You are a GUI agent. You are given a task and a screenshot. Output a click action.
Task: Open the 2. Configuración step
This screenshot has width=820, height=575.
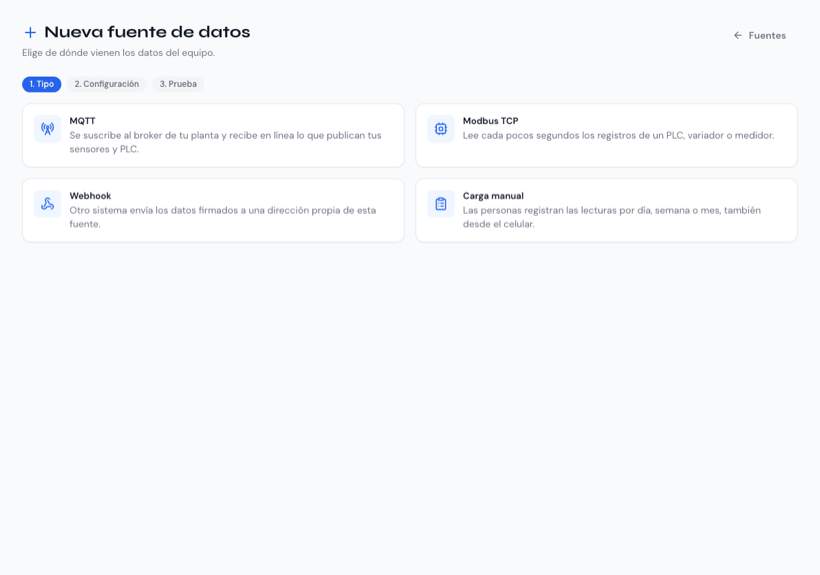click(x=107, y=84)
